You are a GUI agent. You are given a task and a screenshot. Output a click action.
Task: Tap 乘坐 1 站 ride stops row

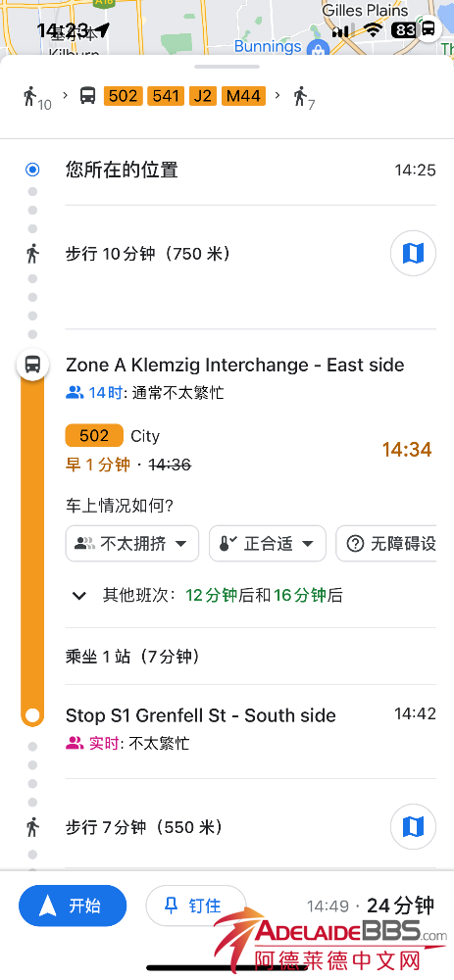point(251,657)
